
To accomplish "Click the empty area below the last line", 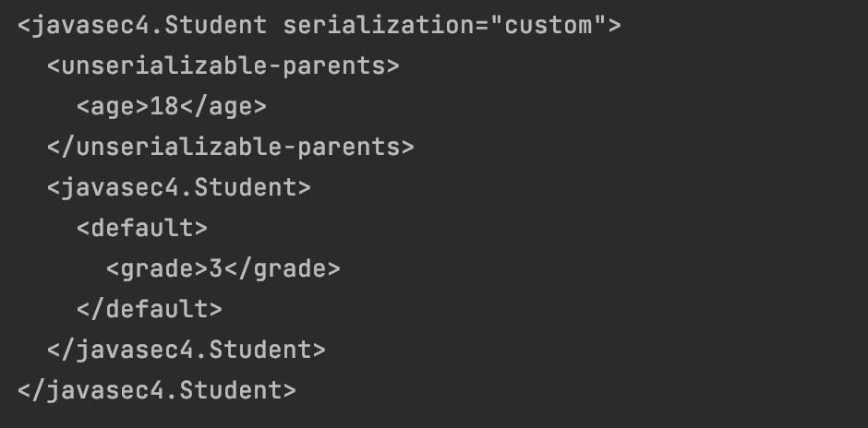I will (x=434, y=415).
